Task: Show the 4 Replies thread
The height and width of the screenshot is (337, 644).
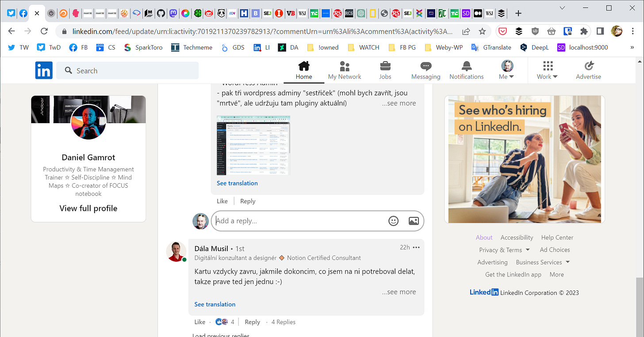Action: click(284, 322)
